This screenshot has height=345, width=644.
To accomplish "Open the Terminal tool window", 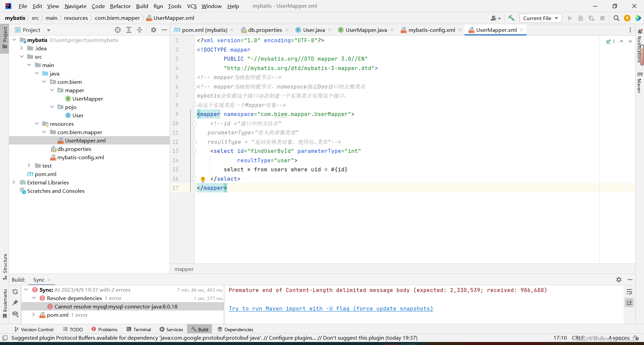I will (x=139, y=330).
